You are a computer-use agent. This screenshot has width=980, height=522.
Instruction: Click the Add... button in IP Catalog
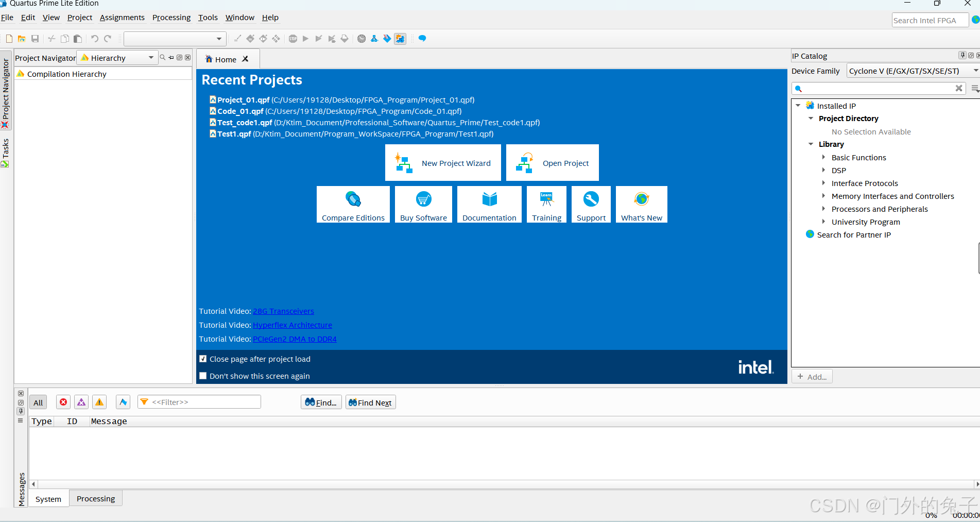(812, 377)
